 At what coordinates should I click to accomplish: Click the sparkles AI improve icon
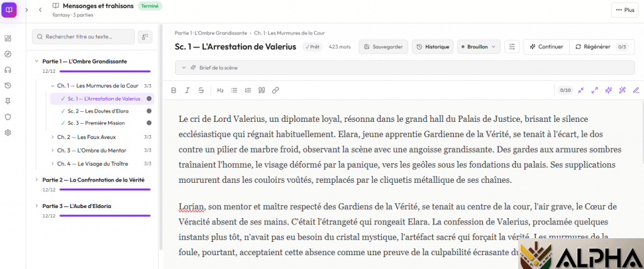pyautogui.click(x=608, y=91)
